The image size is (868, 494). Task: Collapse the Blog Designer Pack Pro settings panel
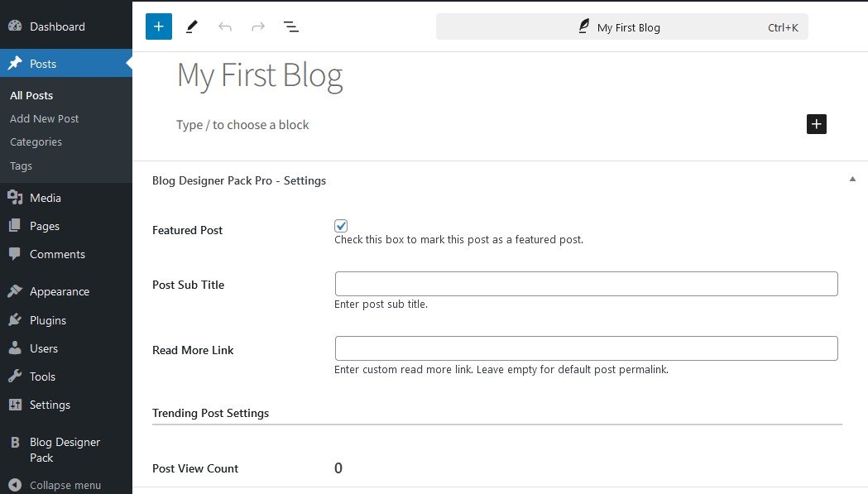point(852,180)
